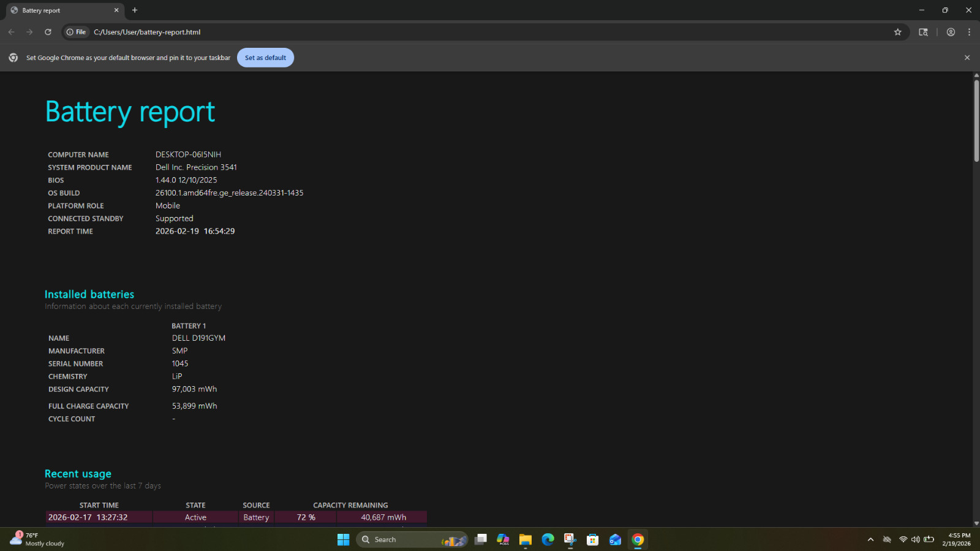Open the Windows Start menu
Screen dimensions: 980x551
click(343, 539)
